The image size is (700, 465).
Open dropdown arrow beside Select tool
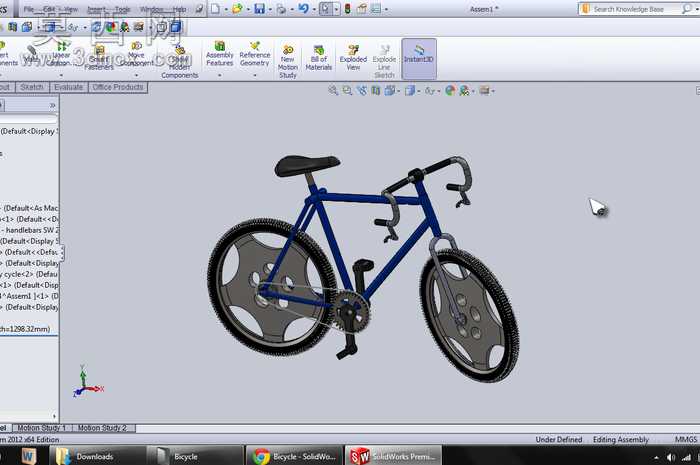[336, 9]
